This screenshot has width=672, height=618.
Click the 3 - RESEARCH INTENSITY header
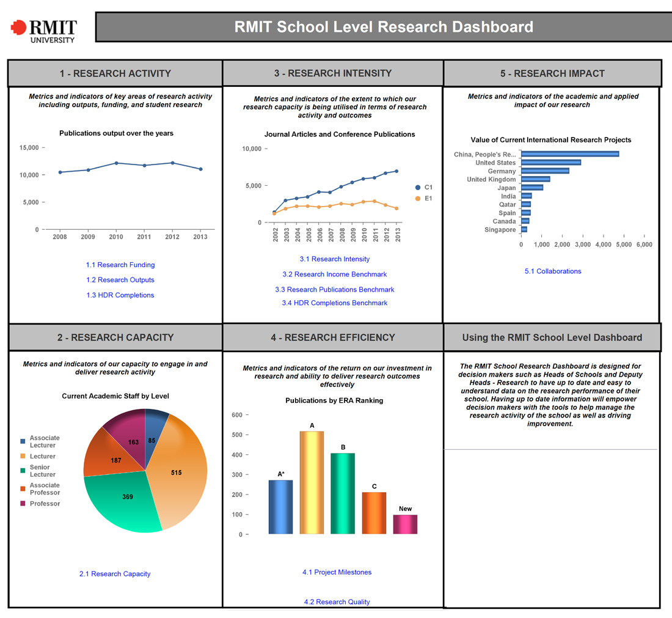(333, 73)
